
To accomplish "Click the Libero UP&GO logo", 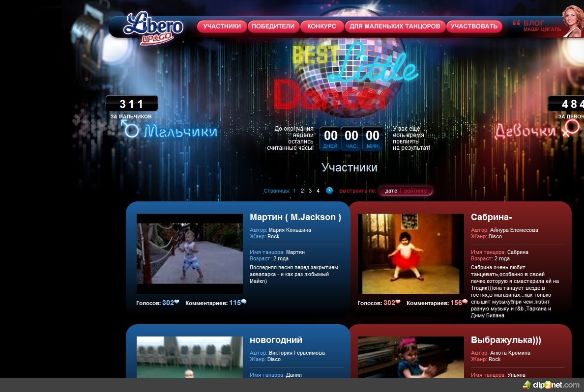I will tap(153, 28).
